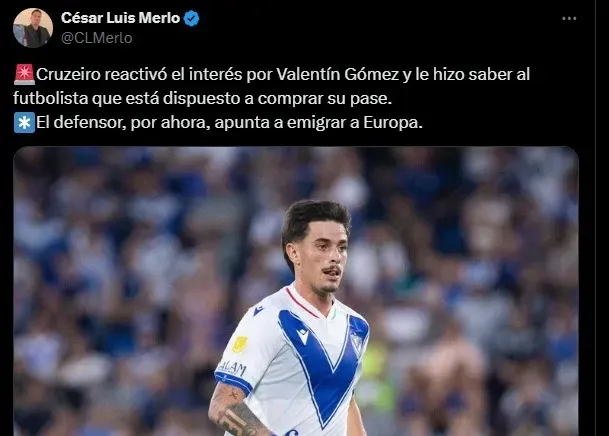Open César Luis Merlo's profile avatar
Image resolution: width=609 pixels, height=436 pixels.
33,28
